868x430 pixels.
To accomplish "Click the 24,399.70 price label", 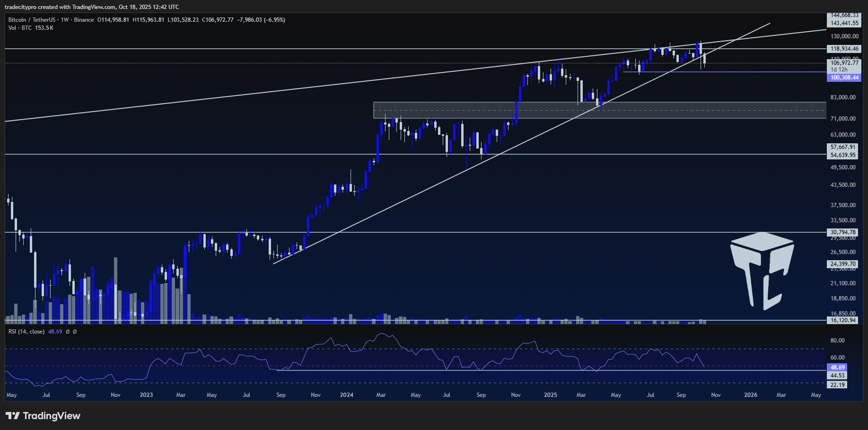I will pos(843,264).
